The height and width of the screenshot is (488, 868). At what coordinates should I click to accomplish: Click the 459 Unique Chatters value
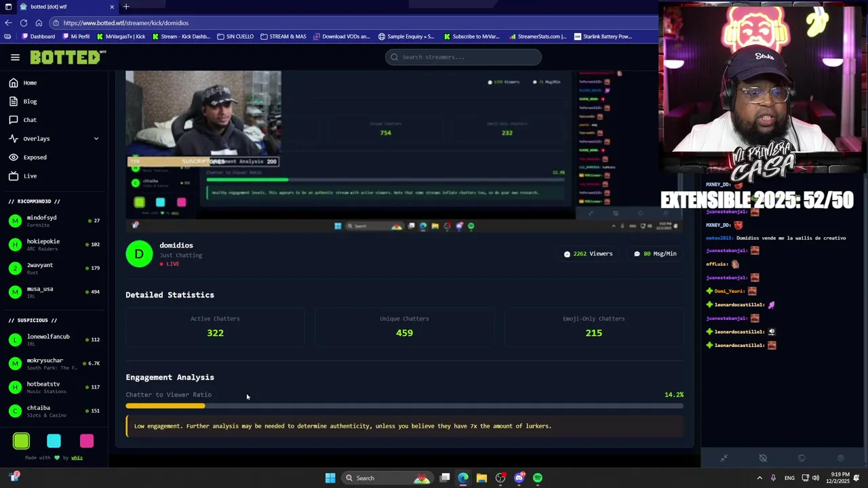(x=404, y=333)
